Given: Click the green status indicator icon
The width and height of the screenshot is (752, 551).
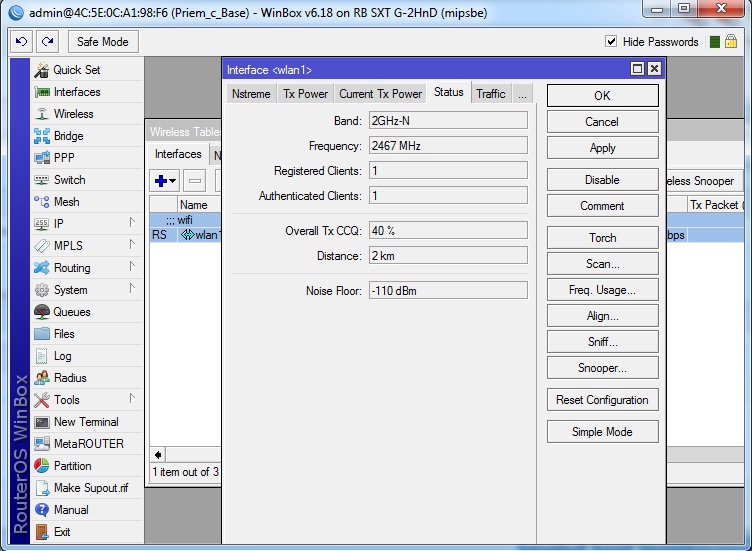Looking at the screenshot, I should click(715, 42).
